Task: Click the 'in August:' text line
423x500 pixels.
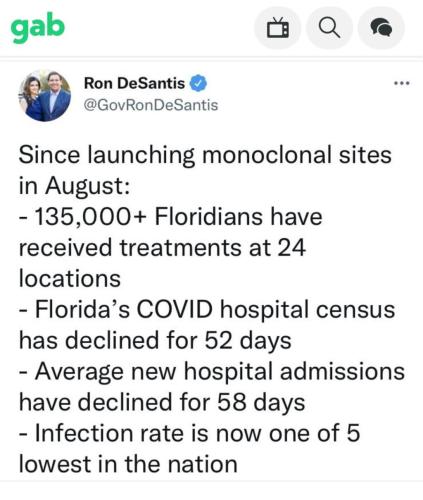Action: 74,186
